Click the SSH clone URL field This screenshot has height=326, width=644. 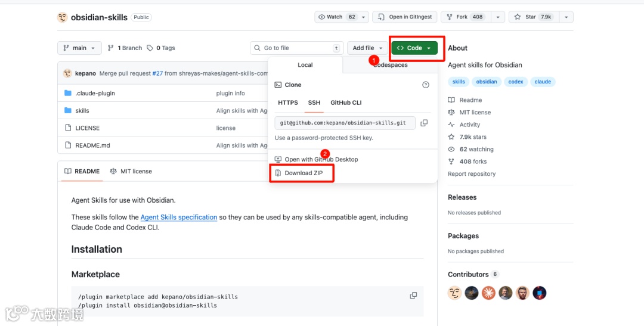(x=345, y=123)
